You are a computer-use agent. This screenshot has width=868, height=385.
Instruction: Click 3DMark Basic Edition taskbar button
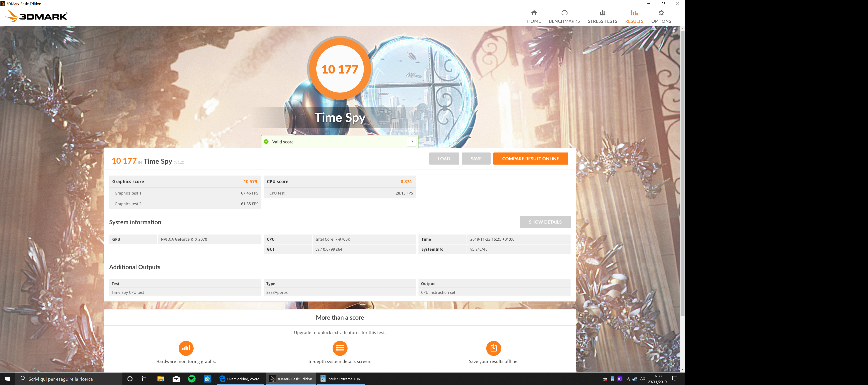pos(291,379)
